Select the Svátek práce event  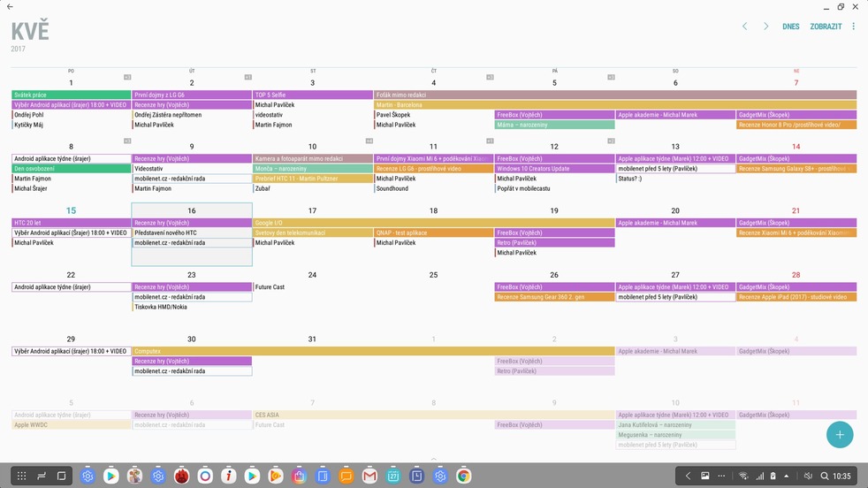click(71, 95)
